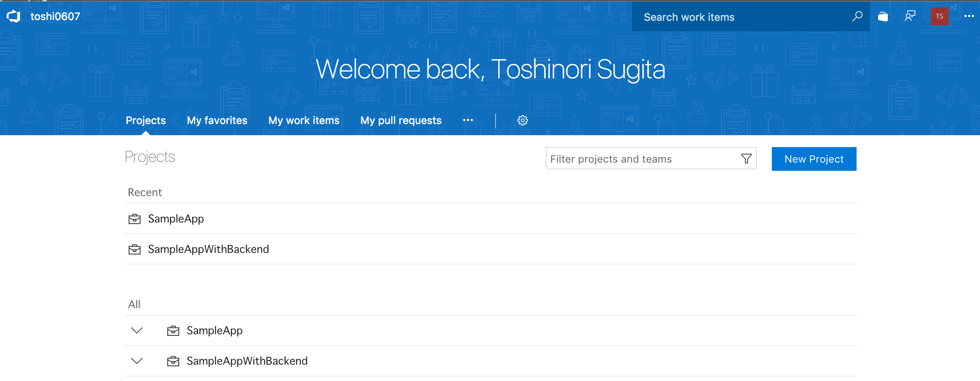Open the Marketplace shopping bag icon
Image resolution: width=980 pixels, height=381 pixels.
point(883,16)
